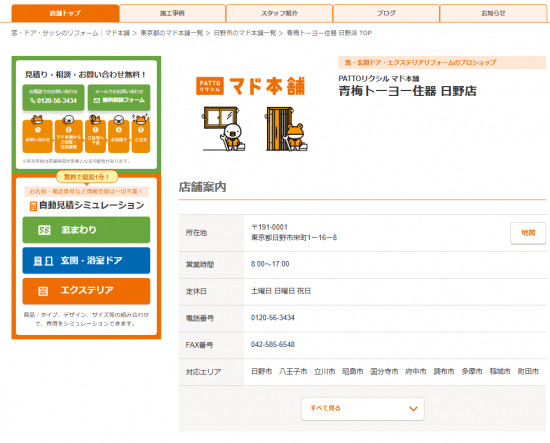550x443 pixels.
Task: Follow the 窓・ドア・サッシのリフォーム|マド本舗 breadcrumb
Action: [x=71, y=33]
